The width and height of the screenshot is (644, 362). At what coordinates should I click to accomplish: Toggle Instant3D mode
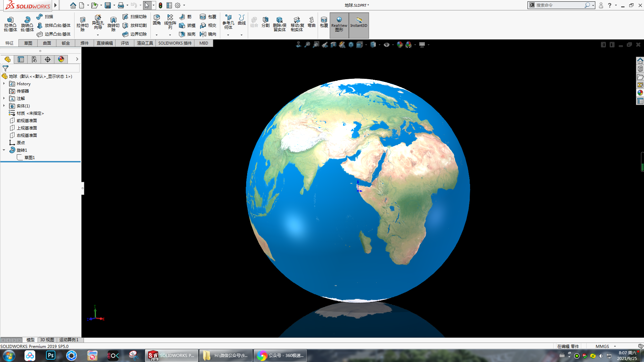point(359,25)
